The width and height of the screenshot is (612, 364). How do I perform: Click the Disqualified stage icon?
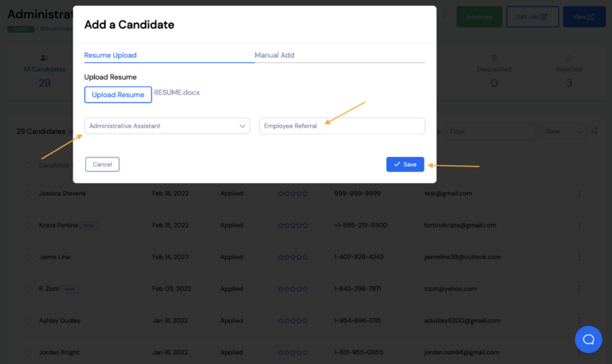tap(494, 57)
